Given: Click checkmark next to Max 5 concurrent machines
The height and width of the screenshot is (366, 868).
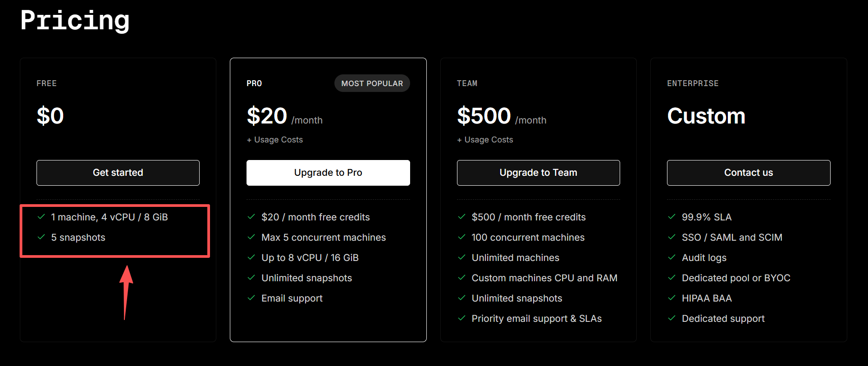Looking at the screenshot, I should coord(251,237).
